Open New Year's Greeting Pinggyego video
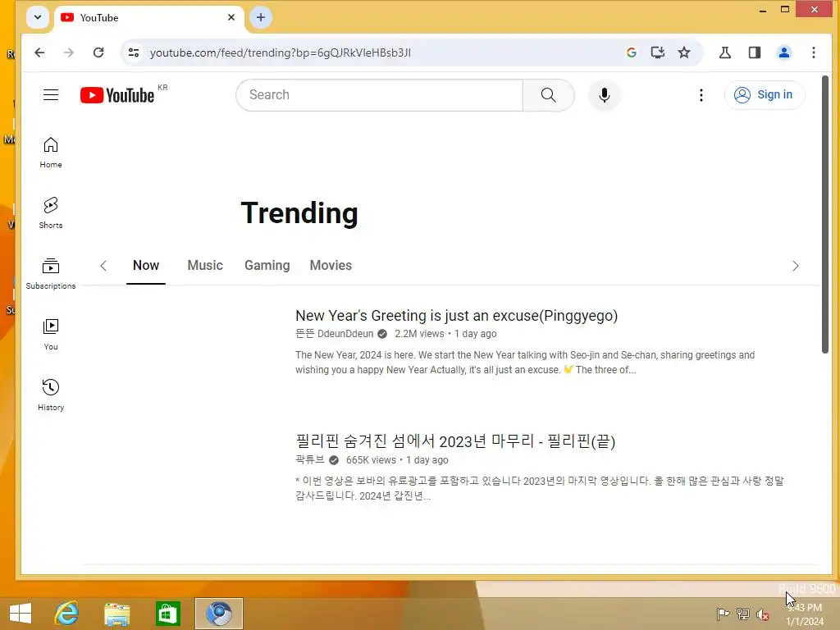 point(456,316)
